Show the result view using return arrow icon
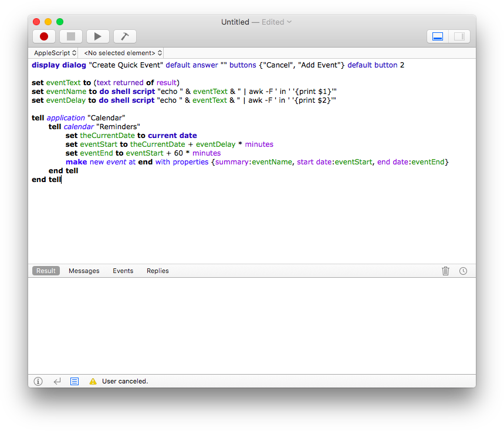This screenshot has width=504, height=431. [57, 381]
